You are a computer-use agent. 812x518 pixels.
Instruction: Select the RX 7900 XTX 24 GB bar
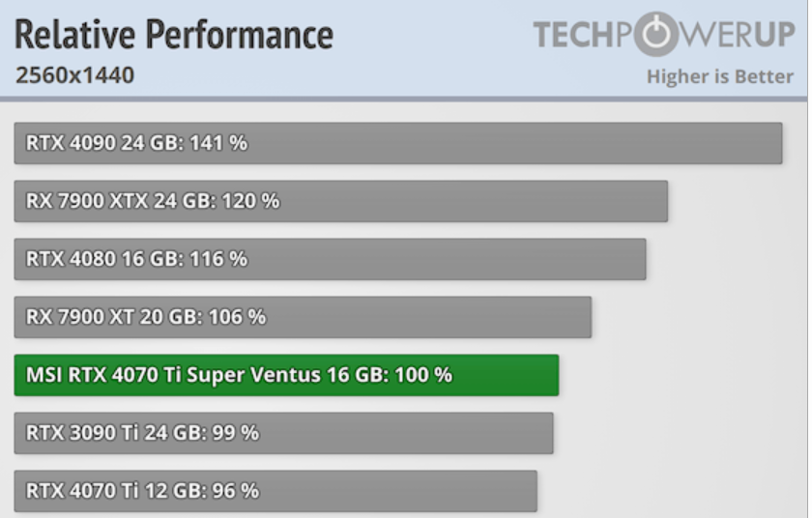340,201
